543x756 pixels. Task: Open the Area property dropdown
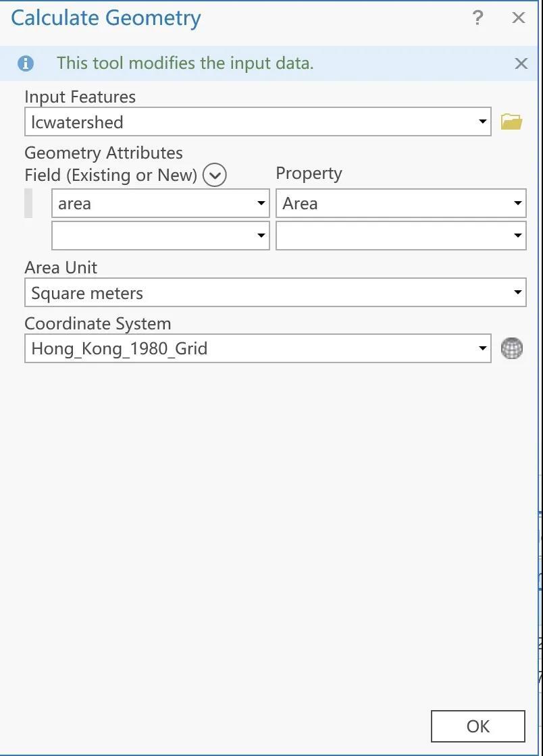tap(517, 204)
